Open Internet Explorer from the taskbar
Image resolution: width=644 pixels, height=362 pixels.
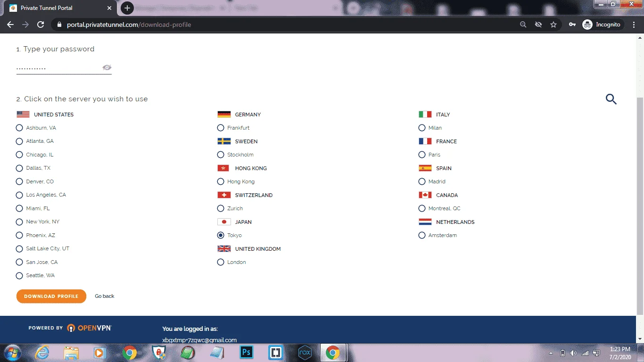pos(42,353)
